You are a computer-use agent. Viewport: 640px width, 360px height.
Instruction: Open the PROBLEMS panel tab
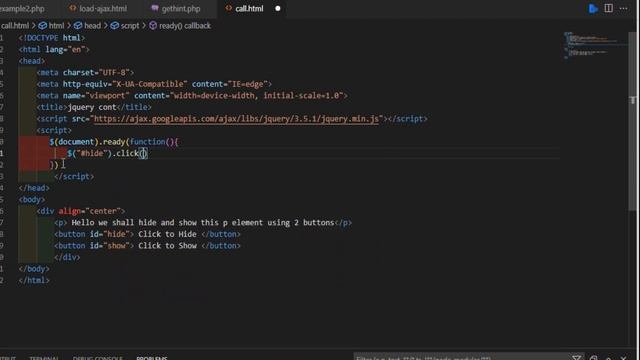coord(152,358)
